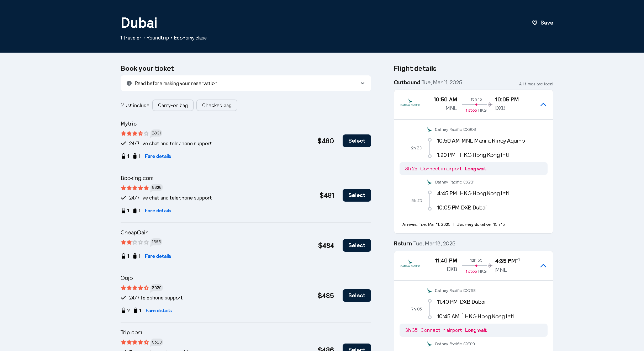Choose the Oojo $485 ticket
This screenshot has width=644, height=351.
(357, 296)
